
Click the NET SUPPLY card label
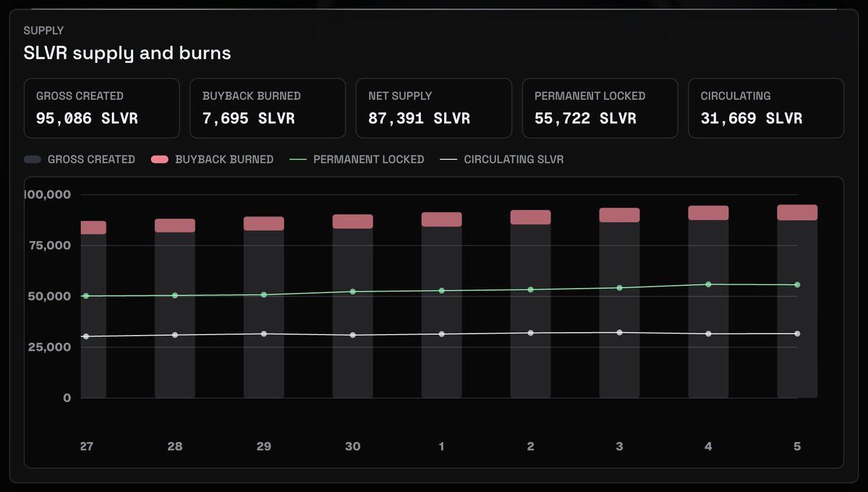tap(399, 96)
